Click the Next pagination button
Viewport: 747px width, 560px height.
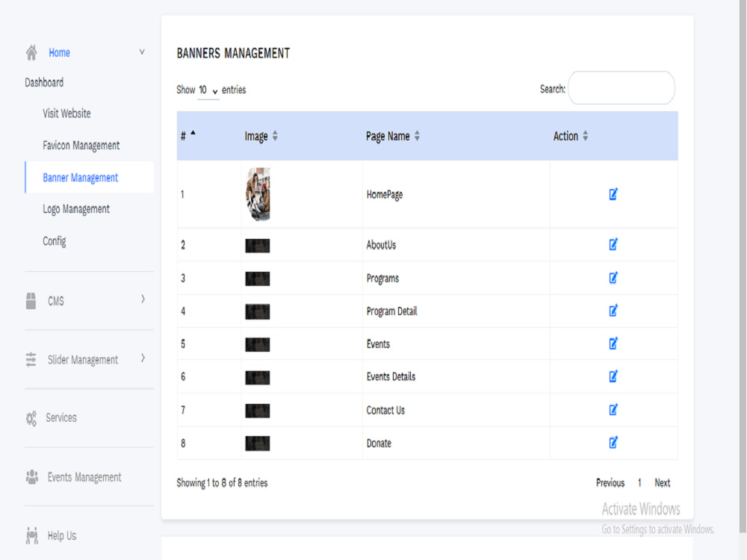pos(662,483)
